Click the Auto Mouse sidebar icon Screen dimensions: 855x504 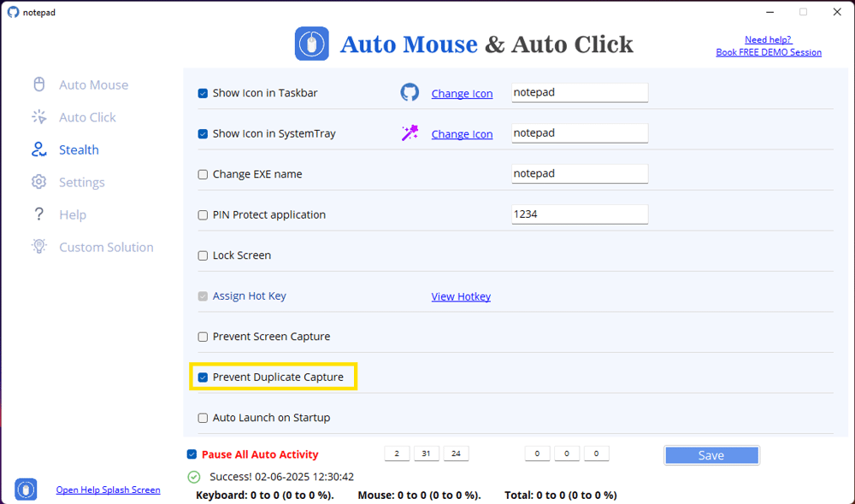(38, 85)
